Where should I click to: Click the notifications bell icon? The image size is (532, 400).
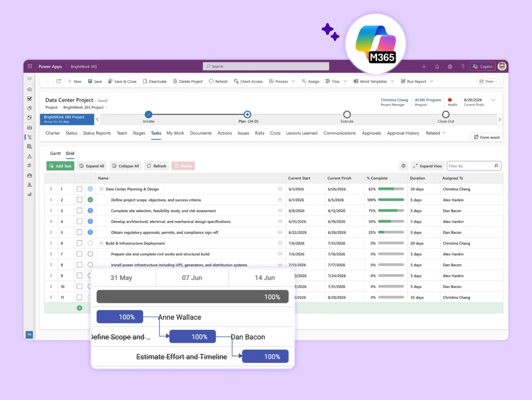click(x=437, y=67)
